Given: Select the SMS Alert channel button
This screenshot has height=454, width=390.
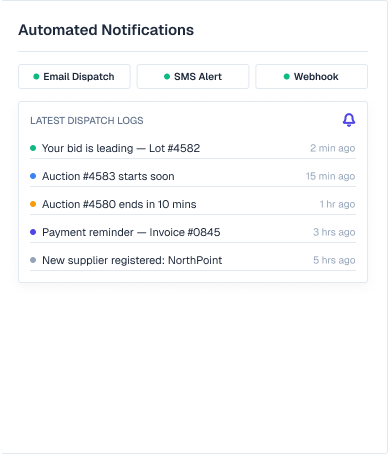Looking at the screenshot, I should click(x=193, y=77).
